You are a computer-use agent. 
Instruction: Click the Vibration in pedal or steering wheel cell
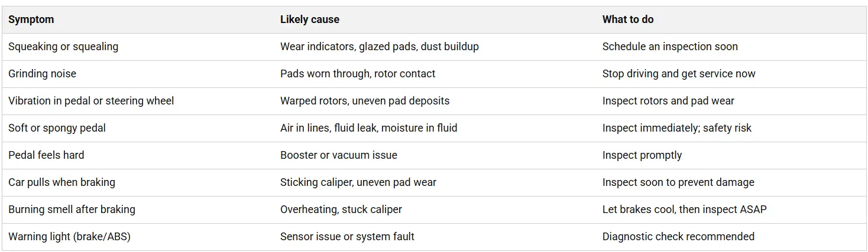click(91, 101)
